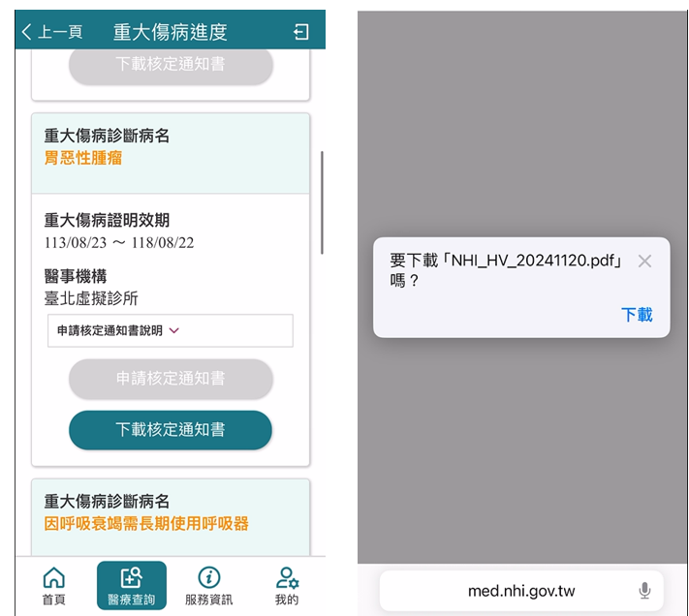This screenshot has width=689, height=616.
Task: Select the 胃惡性腫瘤 diagnosis name
Action: pyautogui.click(x=83, y=158)
